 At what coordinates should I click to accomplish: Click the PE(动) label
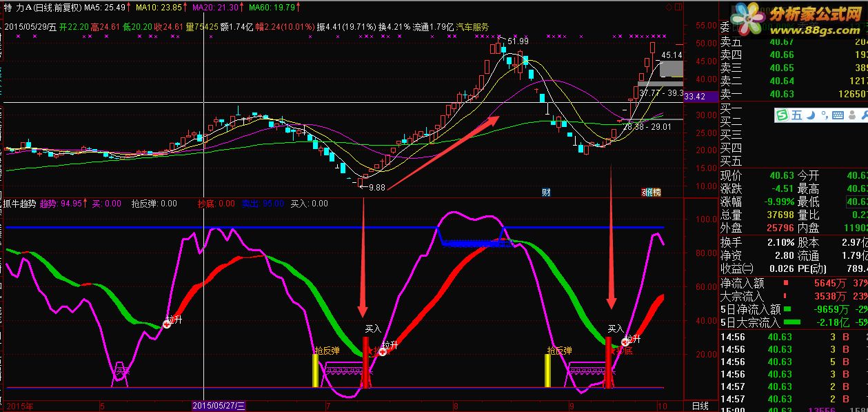pyautogui.click(x=812, y=268)
